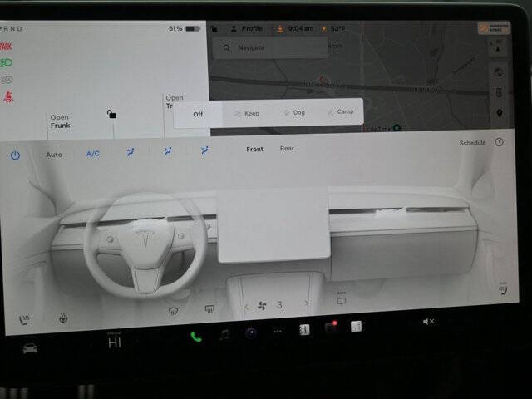Image resolution: width=532 pixels, height=399 pixels.
Task: Open the green Phone app
Action: [196, 337]
